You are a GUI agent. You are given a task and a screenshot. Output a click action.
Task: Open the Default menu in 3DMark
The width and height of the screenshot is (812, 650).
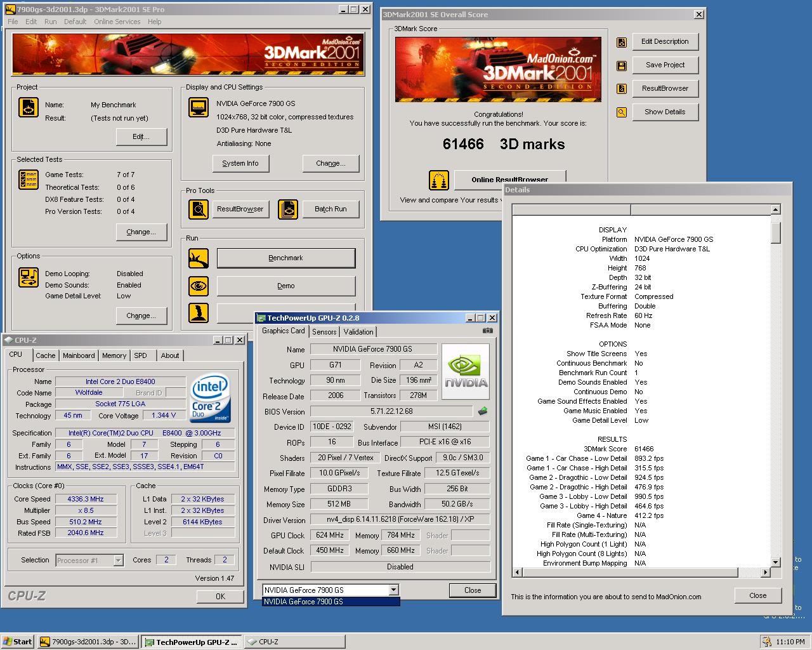75,22
